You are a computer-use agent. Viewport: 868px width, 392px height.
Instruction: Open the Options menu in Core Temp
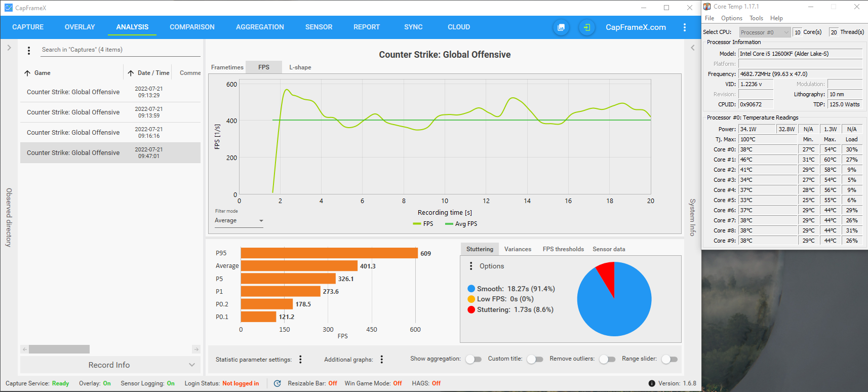point(732,18)
